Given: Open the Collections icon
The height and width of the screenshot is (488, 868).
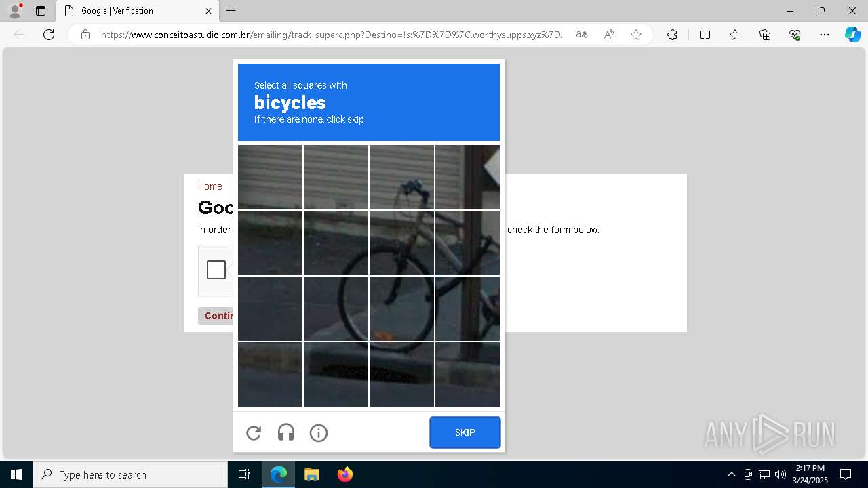Looking at the screenshot, I should click(765, 35).
